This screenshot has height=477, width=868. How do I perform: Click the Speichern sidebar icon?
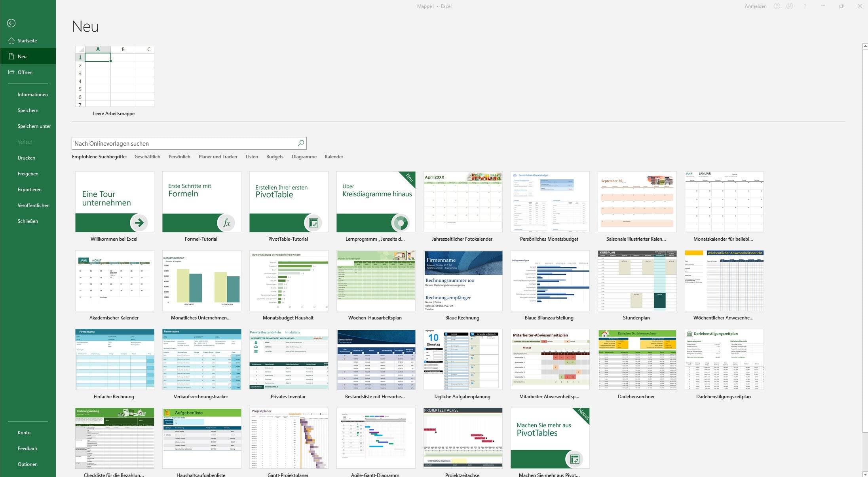coord(28,110)
